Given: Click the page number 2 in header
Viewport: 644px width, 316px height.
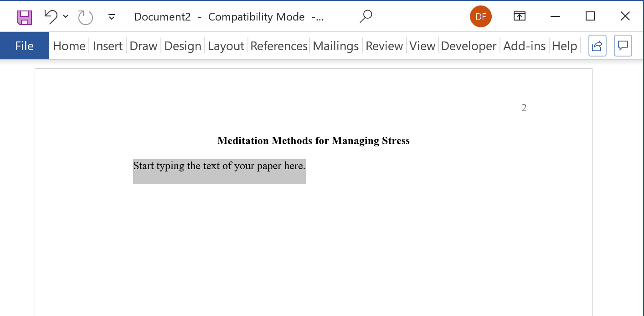Looking at the screenshot, I should (524, 108).
